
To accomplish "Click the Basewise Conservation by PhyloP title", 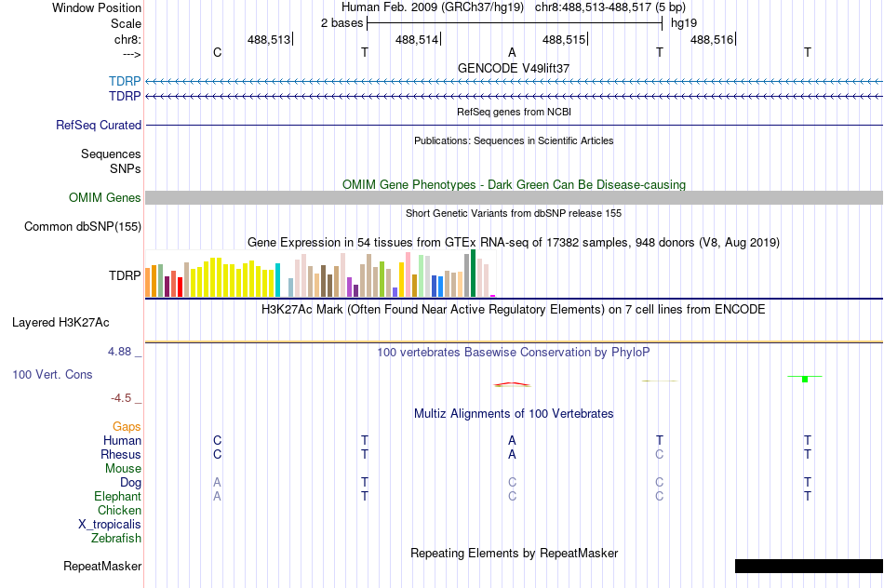I will [x=514, y=353].
